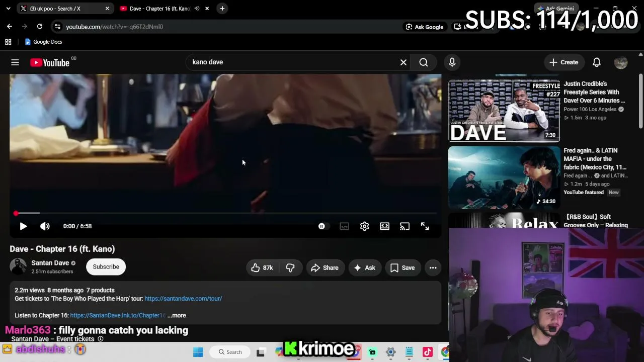644x362 pixels.
Task: Open Justin Credible's Freestyle with Dave thumbnail
Action: point(504,111)
